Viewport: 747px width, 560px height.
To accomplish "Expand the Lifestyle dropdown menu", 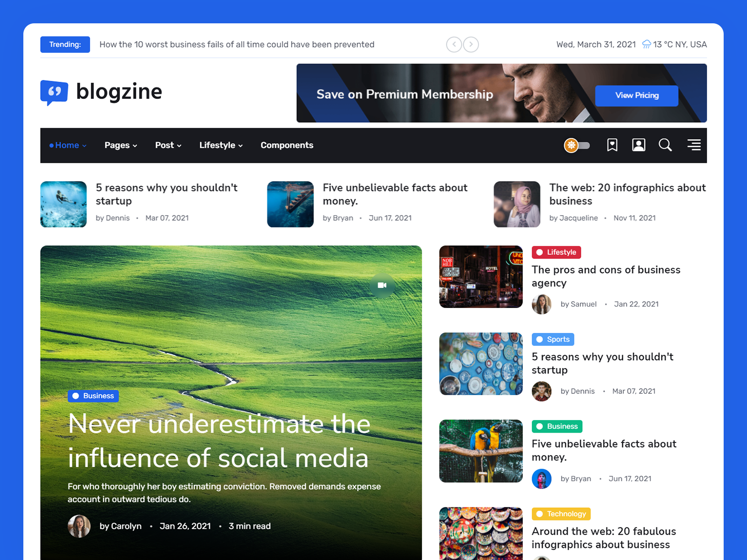I will pyautogui.click(x=221, y=146).
